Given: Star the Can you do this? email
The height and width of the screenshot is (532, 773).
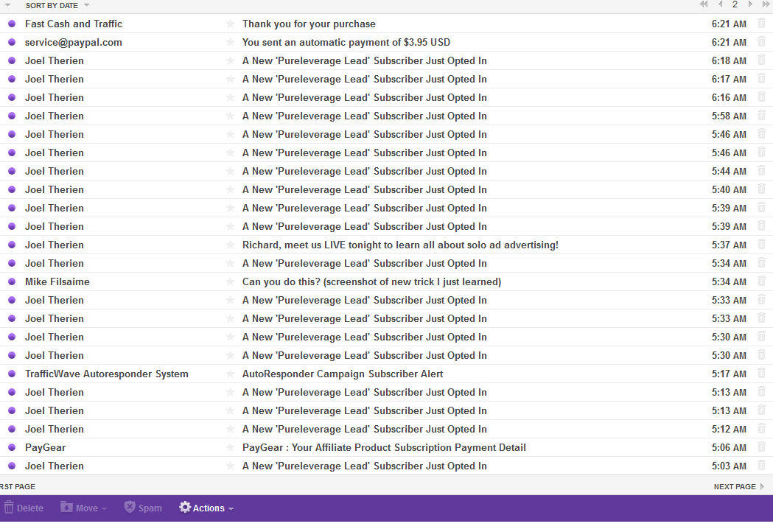Looking at the screenshot, I should [x=230, y=281].
